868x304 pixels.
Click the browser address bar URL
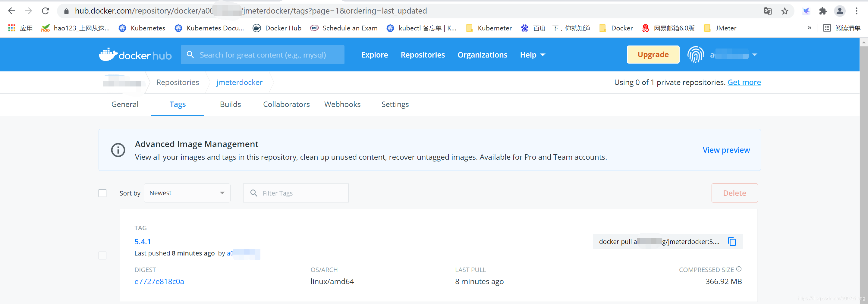[x=251, y=11]
